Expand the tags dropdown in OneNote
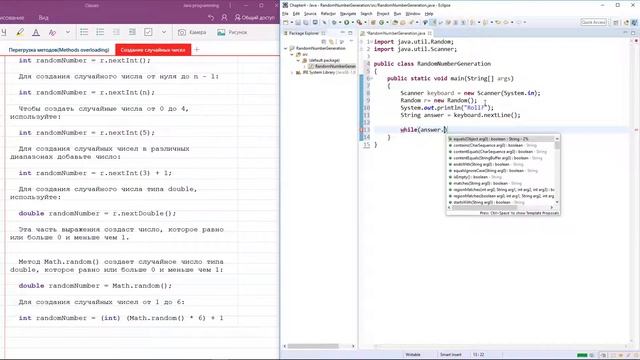 164,32
